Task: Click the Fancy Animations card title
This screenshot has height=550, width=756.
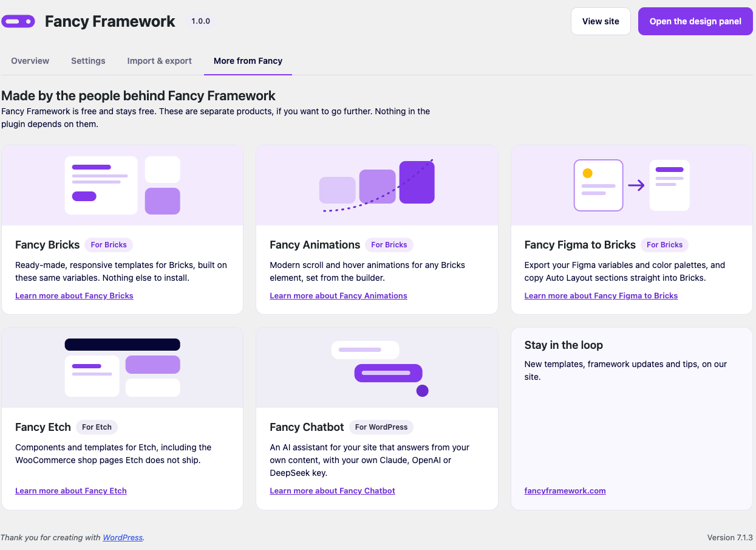Action: [315, 245]
